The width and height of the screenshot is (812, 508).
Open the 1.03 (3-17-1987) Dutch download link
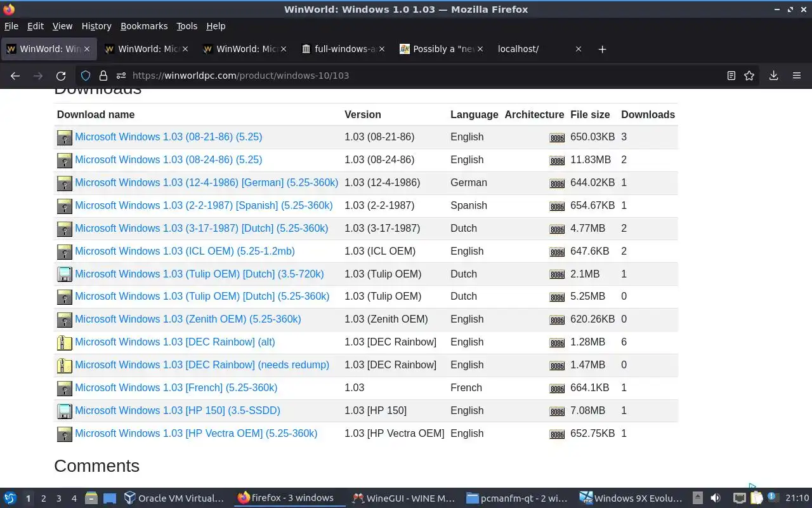click(202, 229)
